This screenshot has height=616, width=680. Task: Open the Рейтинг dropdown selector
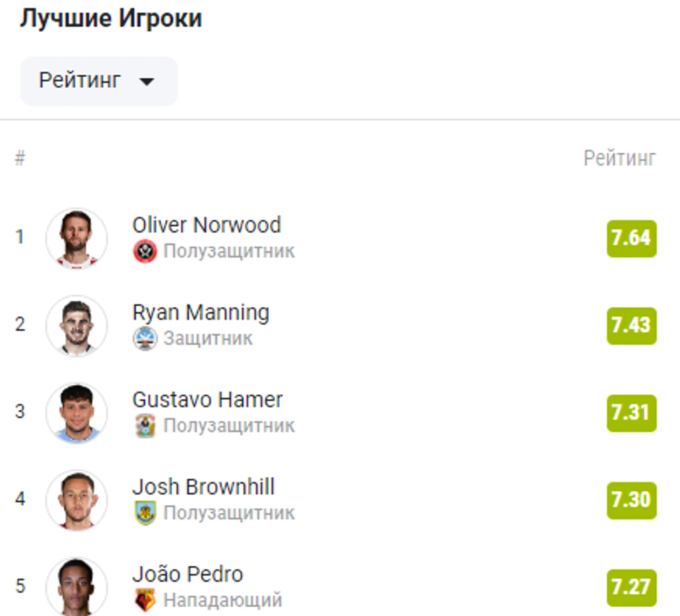click(x=99, y=81)
